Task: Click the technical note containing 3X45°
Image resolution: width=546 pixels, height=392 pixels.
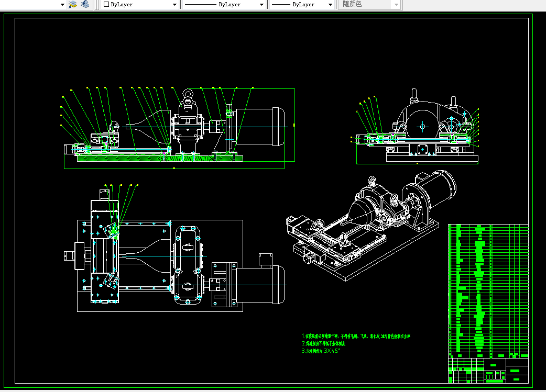Action: 321,351
